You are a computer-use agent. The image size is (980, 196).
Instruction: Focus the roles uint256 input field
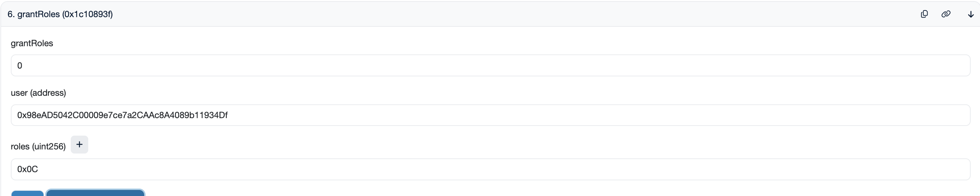(x=490, y=170)
